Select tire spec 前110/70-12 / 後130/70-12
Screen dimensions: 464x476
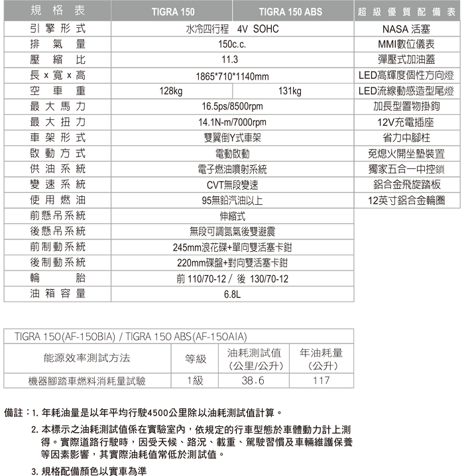pos(232,278)
